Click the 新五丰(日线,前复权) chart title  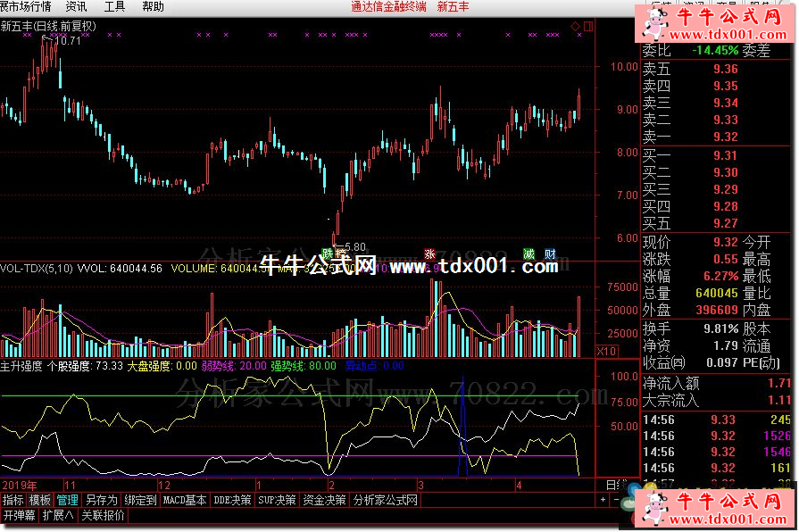[48, 26]
